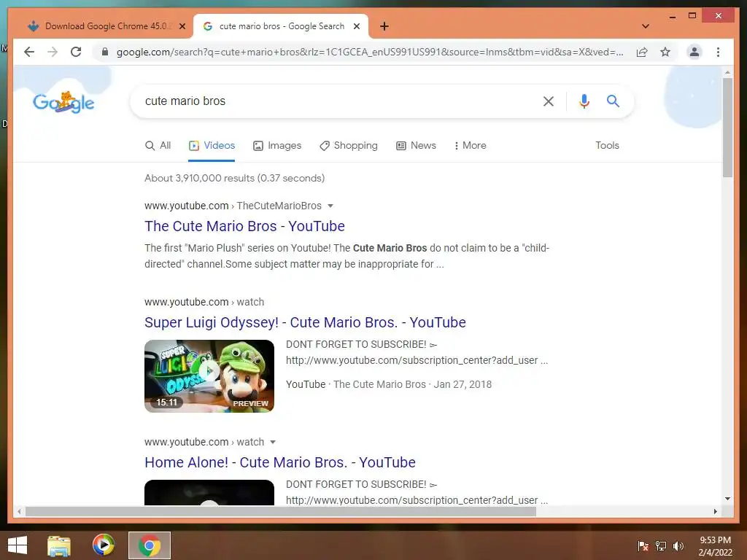
Task: Click the horizontal scrollbar thumb
Action: click(x=281, y=511)
